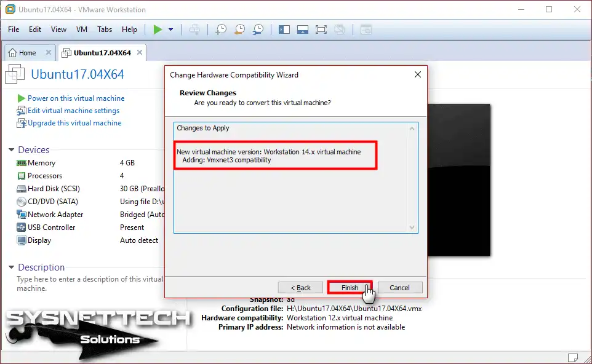Toggle the thumbnail bar view icon
The height and width of the screenshot is (364, 592).
302,30
